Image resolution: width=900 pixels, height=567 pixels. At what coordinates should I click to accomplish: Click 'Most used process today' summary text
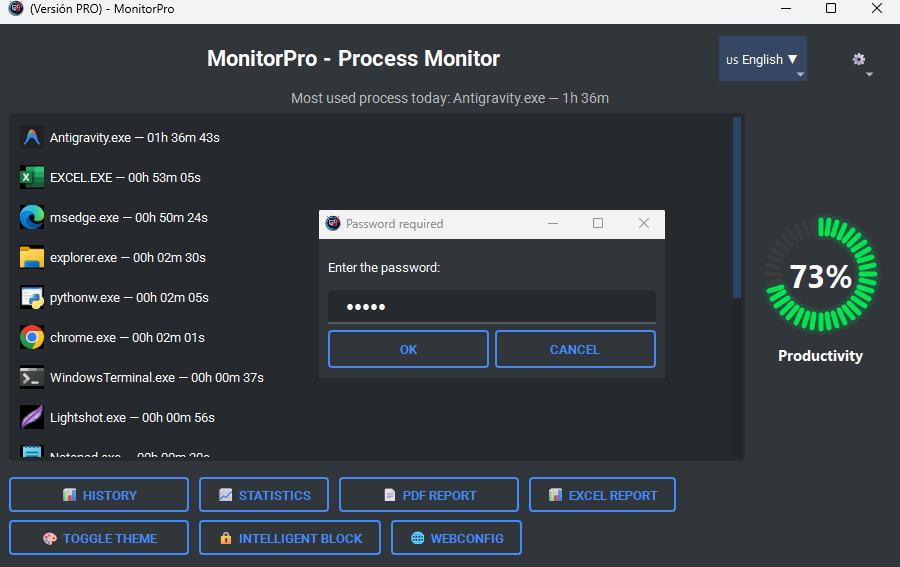449,98
